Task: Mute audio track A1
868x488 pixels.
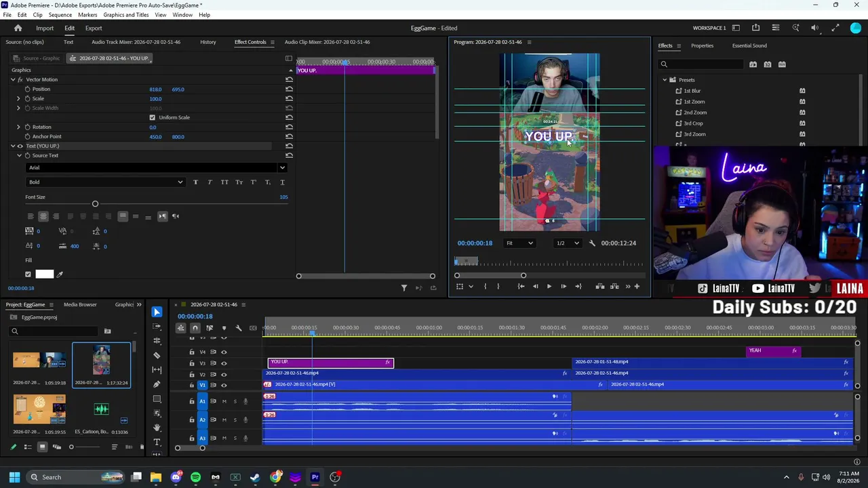Action: pos(224,401)
